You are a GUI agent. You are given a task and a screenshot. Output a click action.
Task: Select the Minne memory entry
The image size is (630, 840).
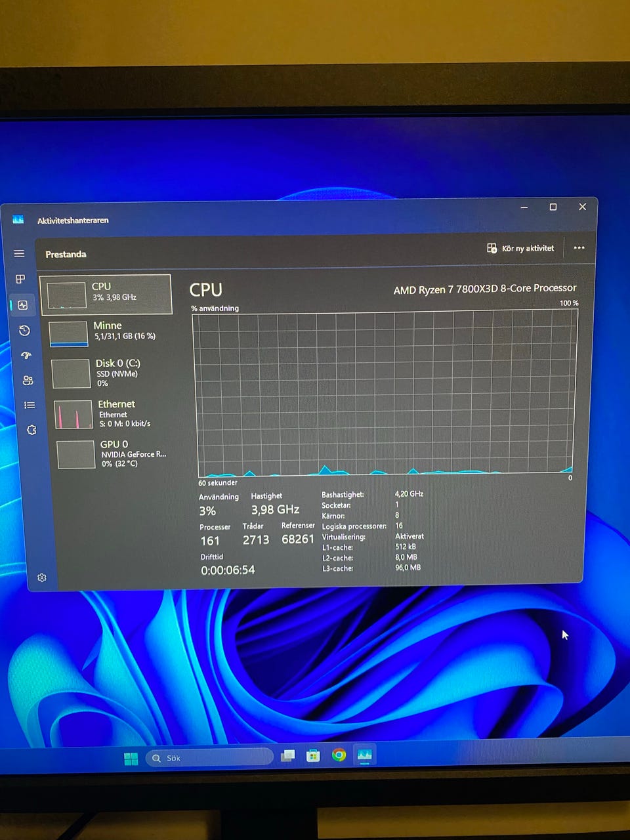(x=109, y=333)
